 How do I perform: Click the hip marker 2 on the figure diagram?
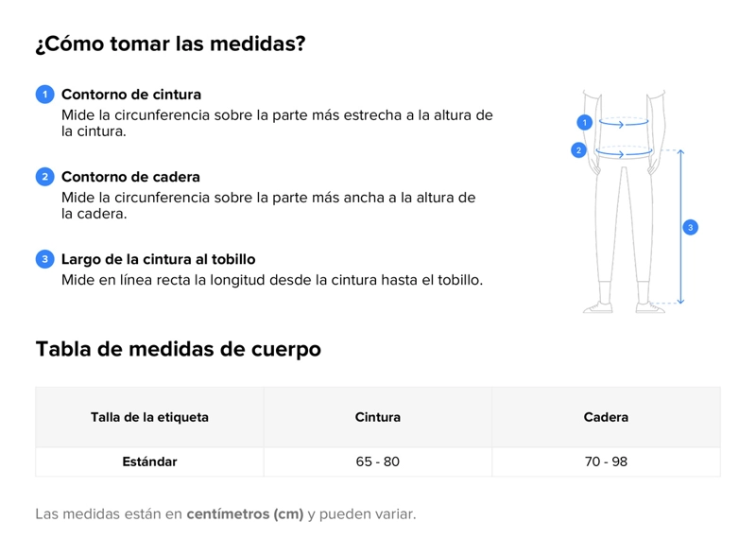pyautogui.click(x=578, y=150)
